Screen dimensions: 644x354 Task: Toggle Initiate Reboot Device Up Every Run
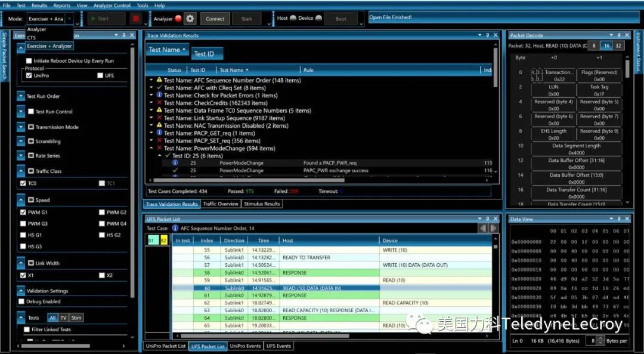(29, 61)
